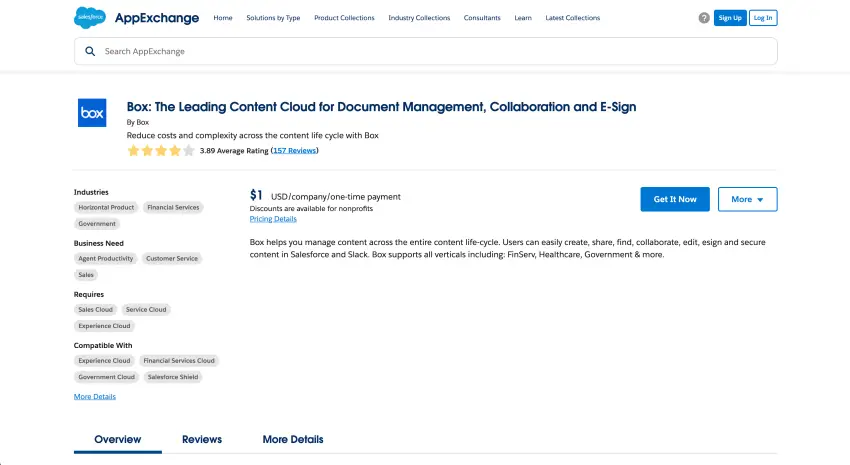Screen dimensions: 850x465
Task: Open the More dropdown button
Action: coord(747,199)
